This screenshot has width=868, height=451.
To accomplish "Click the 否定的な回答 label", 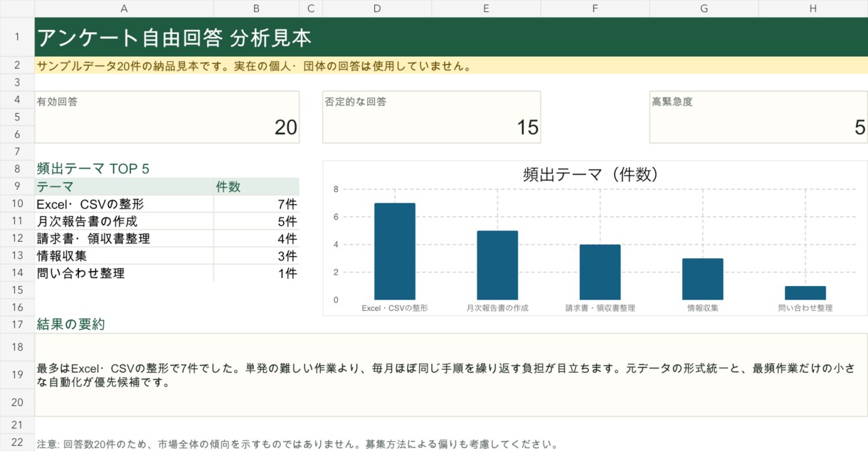I will 356,102.
